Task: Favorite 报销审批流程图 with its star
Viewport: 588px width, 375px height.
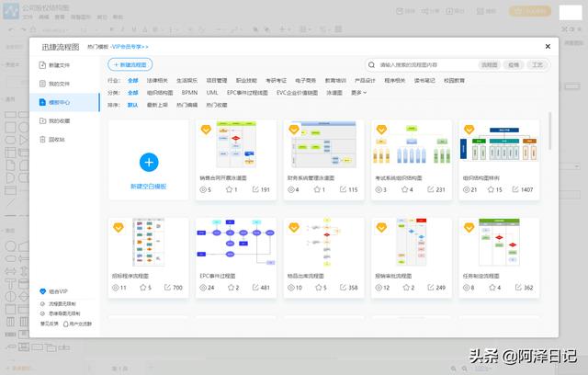Action: tap(406, 288)
